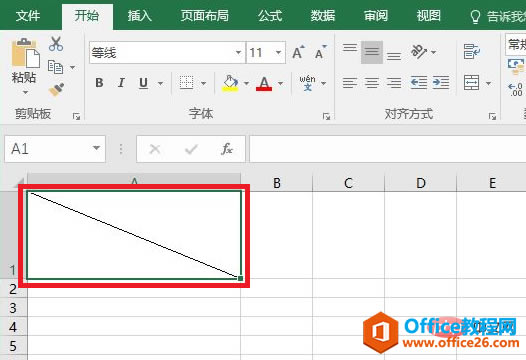Select column B header
Image resolution: width=526 pixels, height=360 pixels.
coord(277,183)
